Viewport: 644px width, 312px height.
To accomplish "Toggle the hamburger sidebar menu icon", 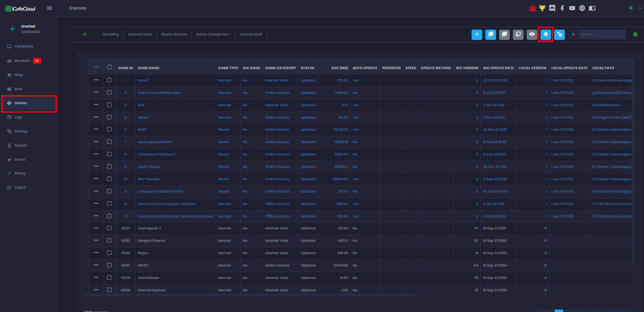I will point(50,8).
